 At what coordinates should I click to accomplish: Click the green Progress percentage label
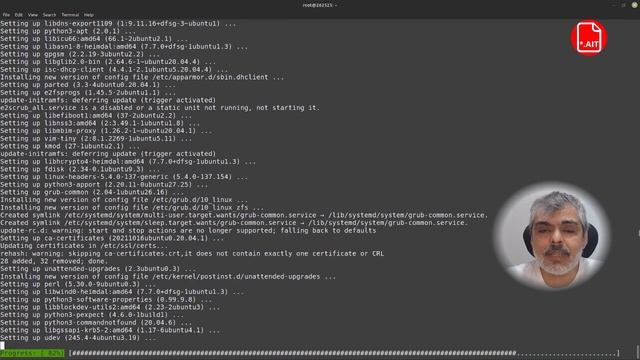32,353
